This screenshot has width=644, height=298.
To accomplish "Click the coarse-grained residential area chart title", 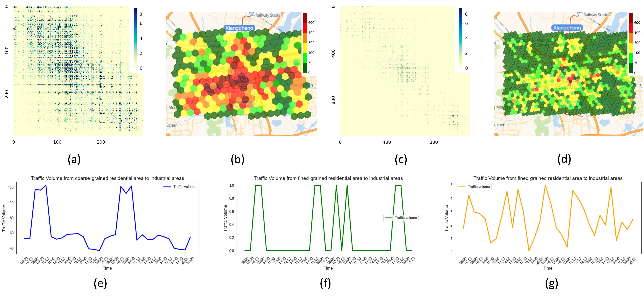I will [x=107, y=178].
